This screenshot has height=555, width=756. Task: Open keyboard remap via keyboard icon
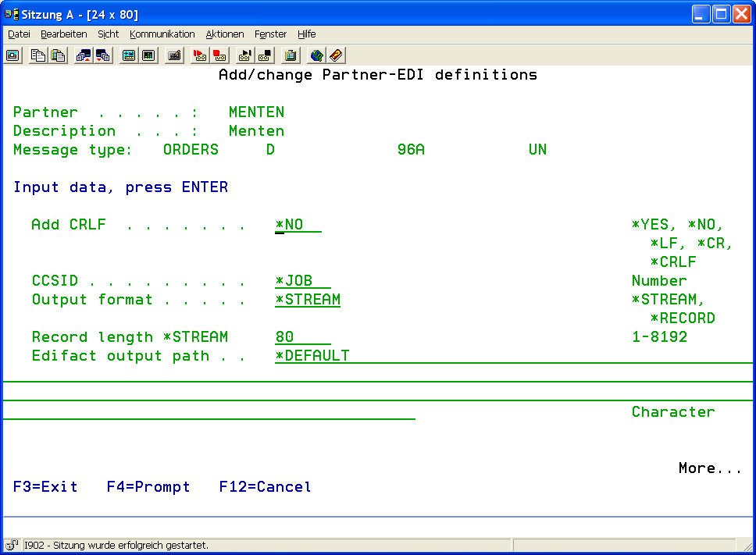tap(174, 55)
